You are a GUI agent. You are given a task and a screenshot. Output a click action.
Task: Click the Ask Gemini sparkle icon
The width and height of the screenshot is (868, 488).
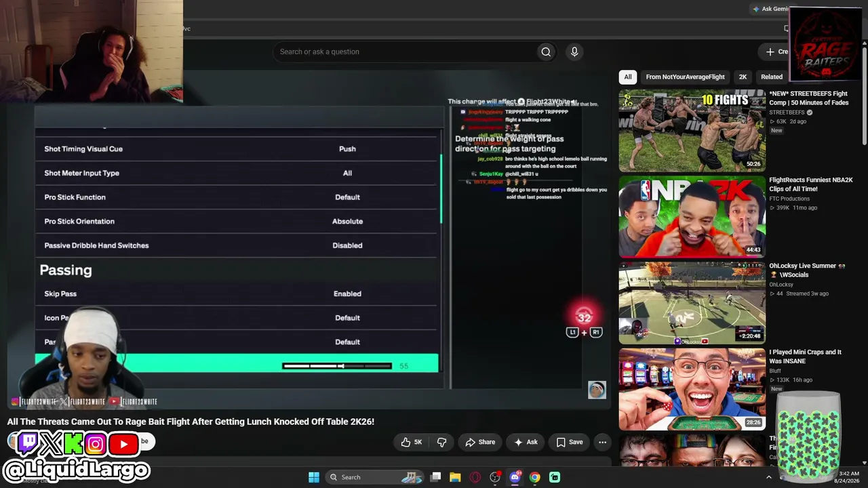(755, 9)
